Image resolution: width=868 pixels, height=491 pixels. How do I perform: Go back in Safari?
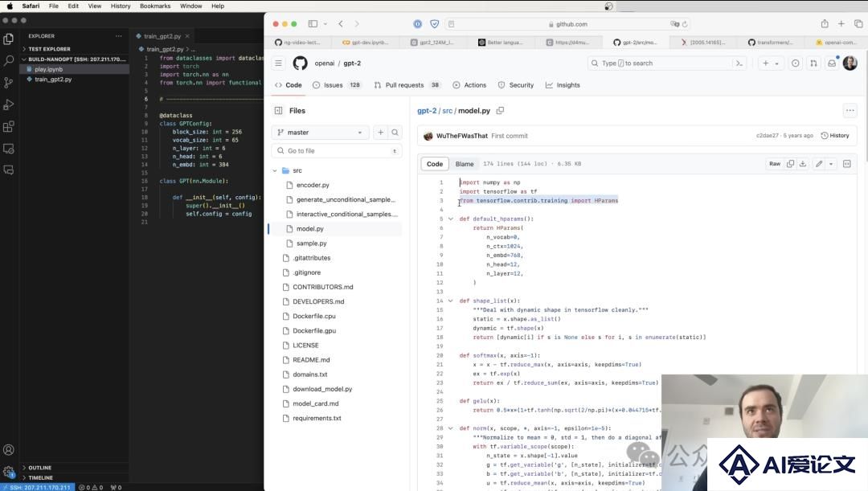(x=341, y=24)
